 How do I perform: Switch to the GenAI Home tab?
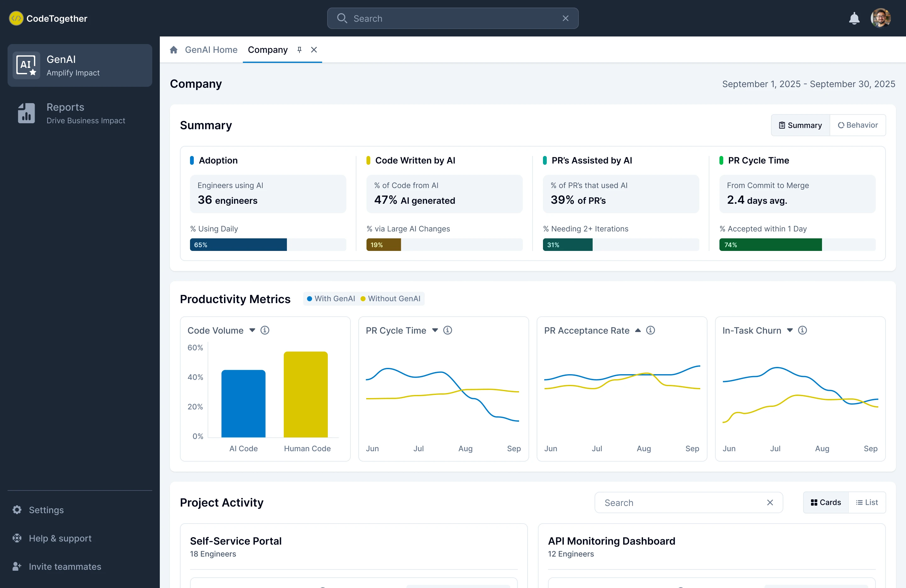tap(211, 50)
